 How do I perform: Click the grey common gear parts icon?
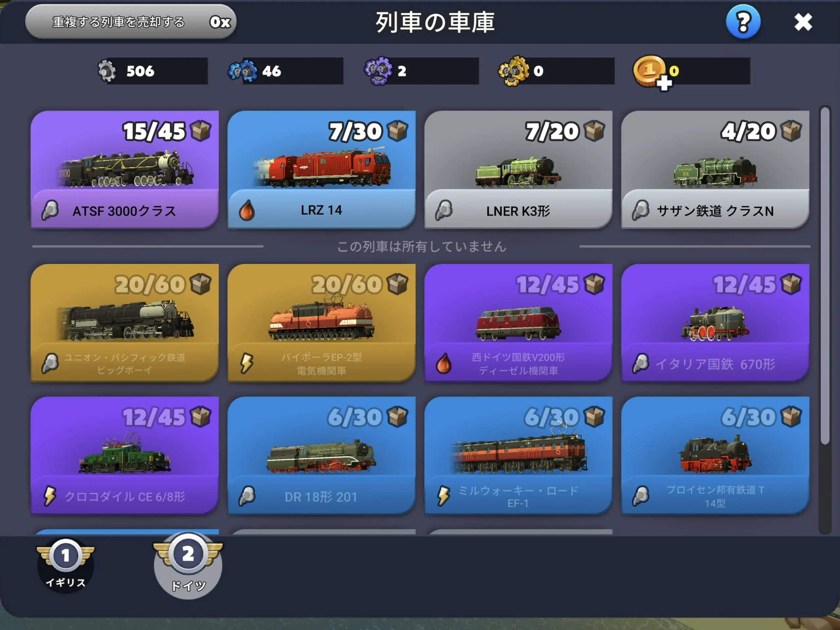(x=106, y=70)
